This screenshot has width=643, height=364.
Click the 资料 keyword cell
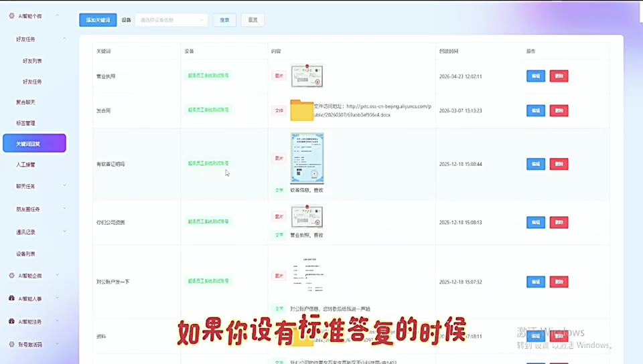pyautogui.click(x=101, y=337)
